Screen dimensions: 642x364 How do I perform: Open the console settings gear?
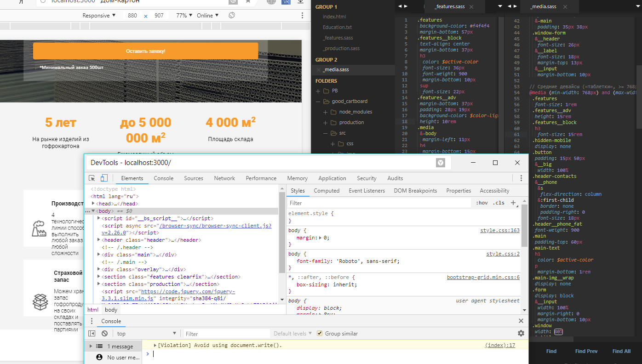521,334
